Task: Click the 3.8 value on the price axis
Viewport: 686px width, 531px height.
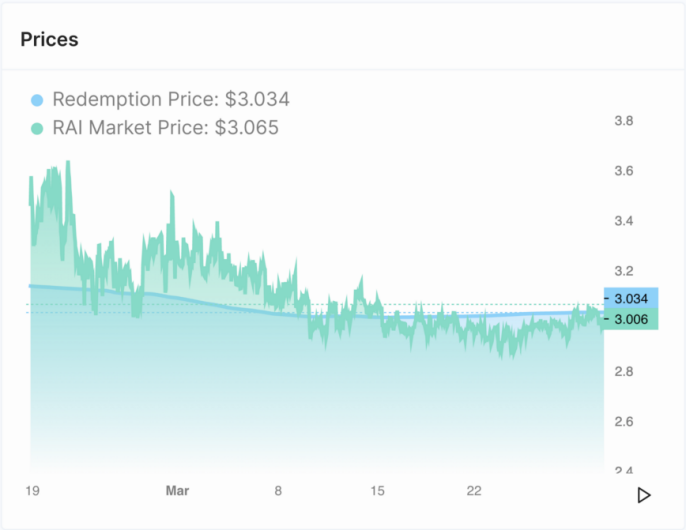Action: [x=624, y=121]
